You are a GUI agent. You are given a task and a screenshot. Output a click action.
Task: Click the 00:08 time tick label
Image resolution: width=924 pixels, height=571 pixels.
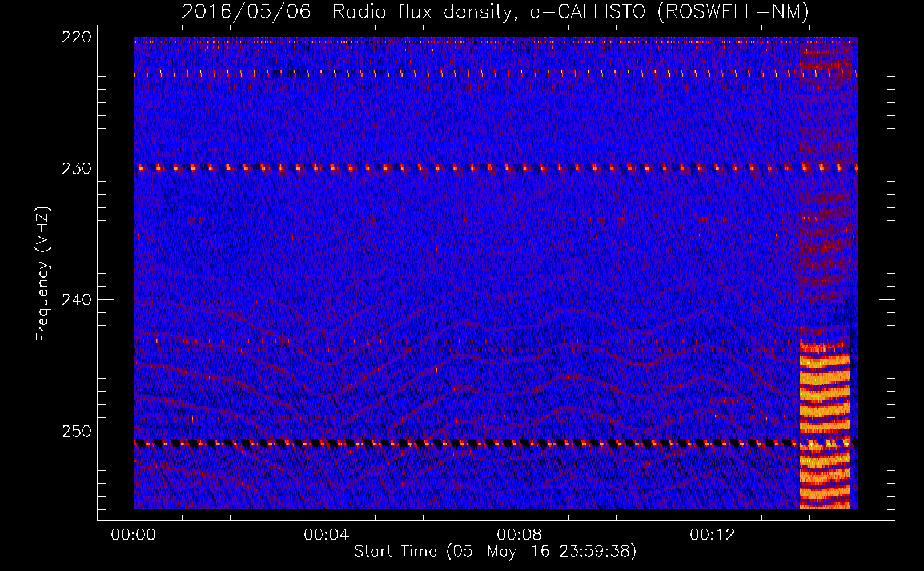click(x=519, y=534)
